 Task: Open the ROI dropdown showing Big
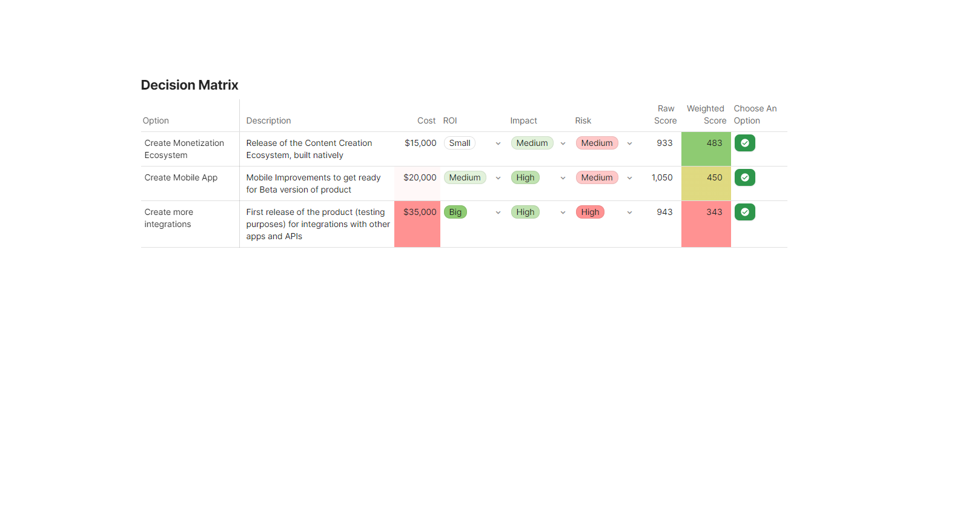click(498, 213)
